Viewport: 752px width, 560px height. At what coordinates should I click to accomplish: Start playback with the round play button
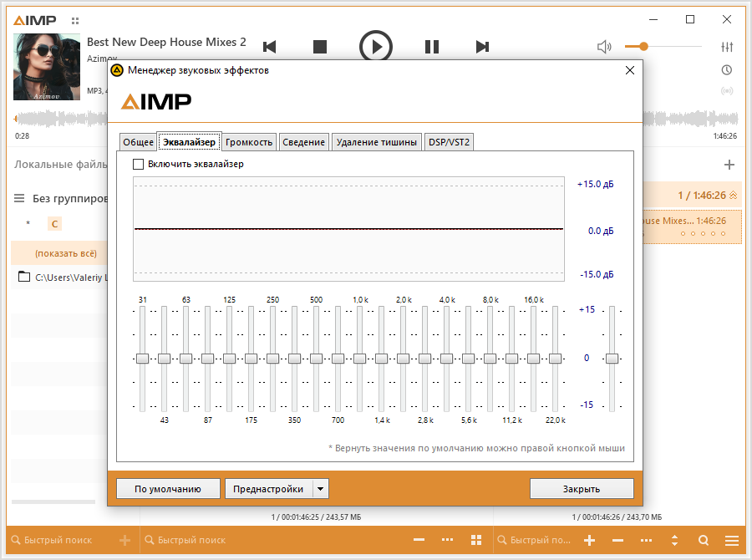coord(376,47)
